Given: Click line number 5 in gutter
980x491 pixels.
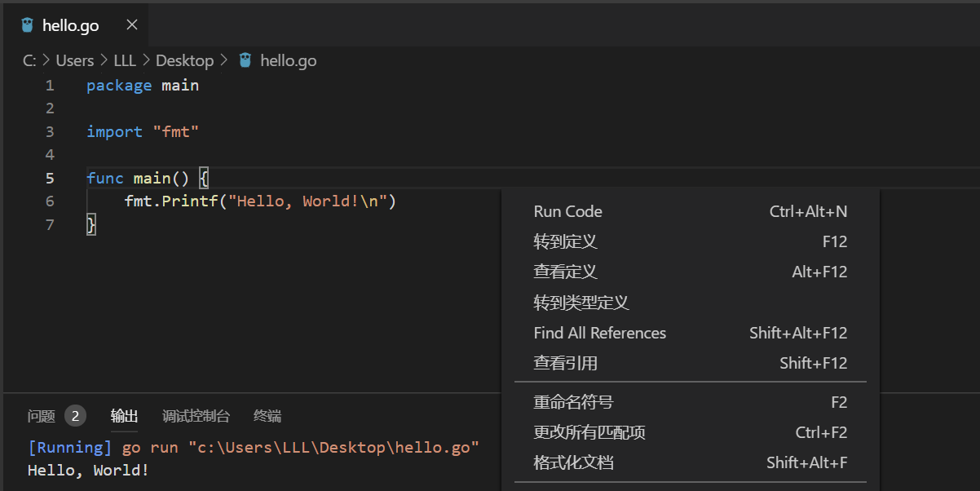Looking at the screenshot, I should 50,178.
